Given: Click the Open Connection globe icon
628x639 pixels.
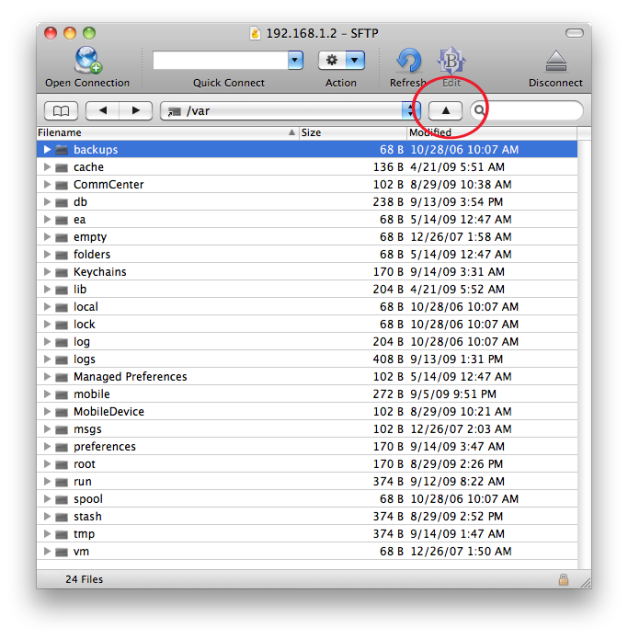Looking at the screenshot, I should 87,61.
